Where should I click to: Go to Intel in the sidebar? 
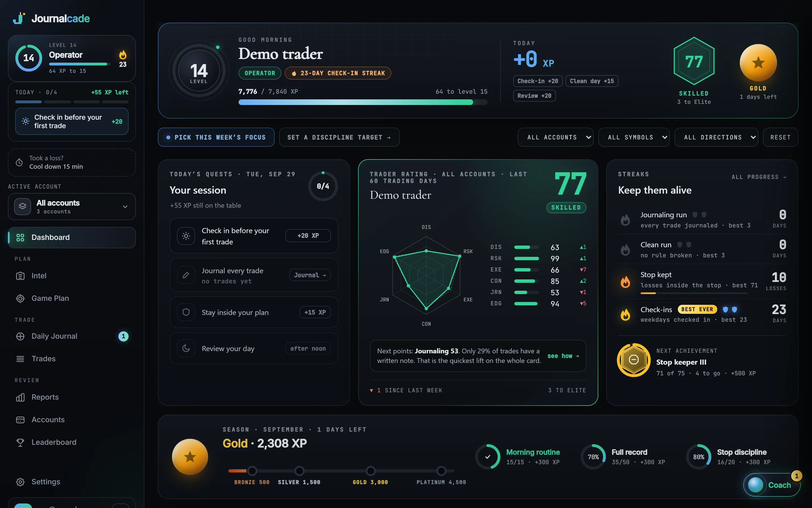tap(72, 276)
